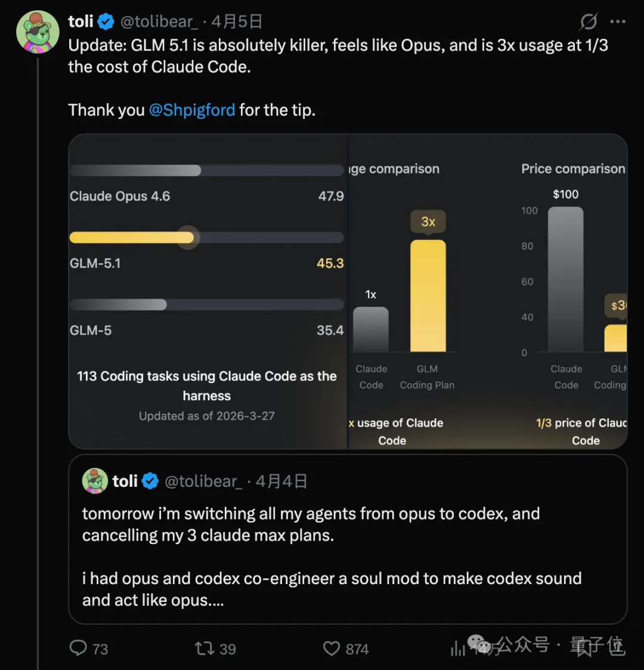Open the 4月5日 tweet date link
The height and width of the screenshot is (670, 644).
pos(237,22)
